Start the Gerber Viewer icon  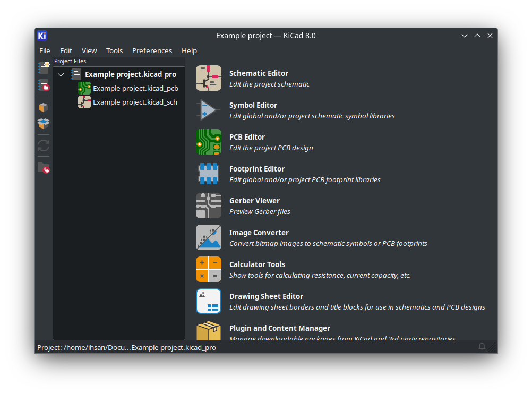[x=209, y=205]
